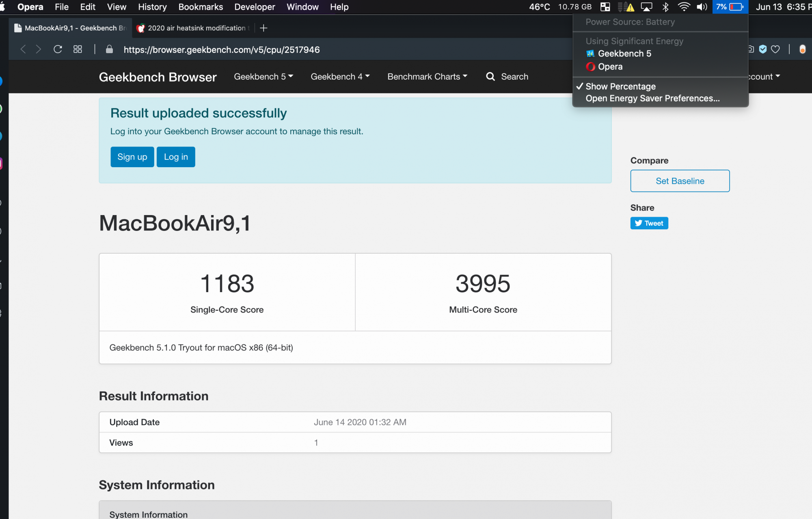Open the Speed Dial grid icon
812x519 pixels.
coord(78,50)
